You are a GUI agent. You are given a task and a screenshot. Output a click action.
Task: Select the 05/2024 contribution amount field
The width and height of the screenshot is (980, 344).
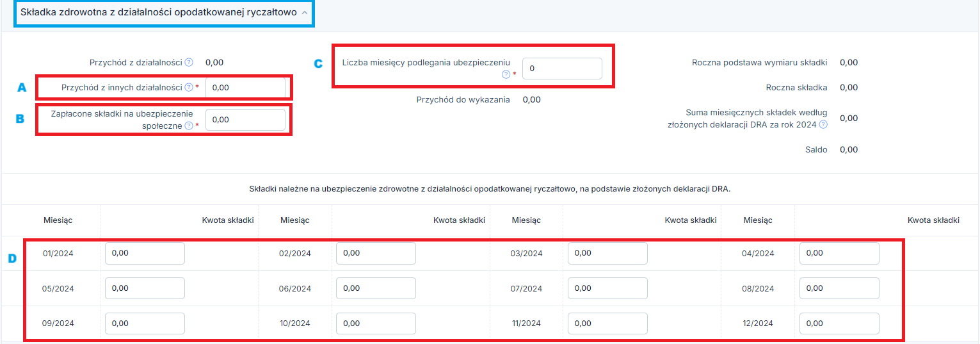point(145,288)
